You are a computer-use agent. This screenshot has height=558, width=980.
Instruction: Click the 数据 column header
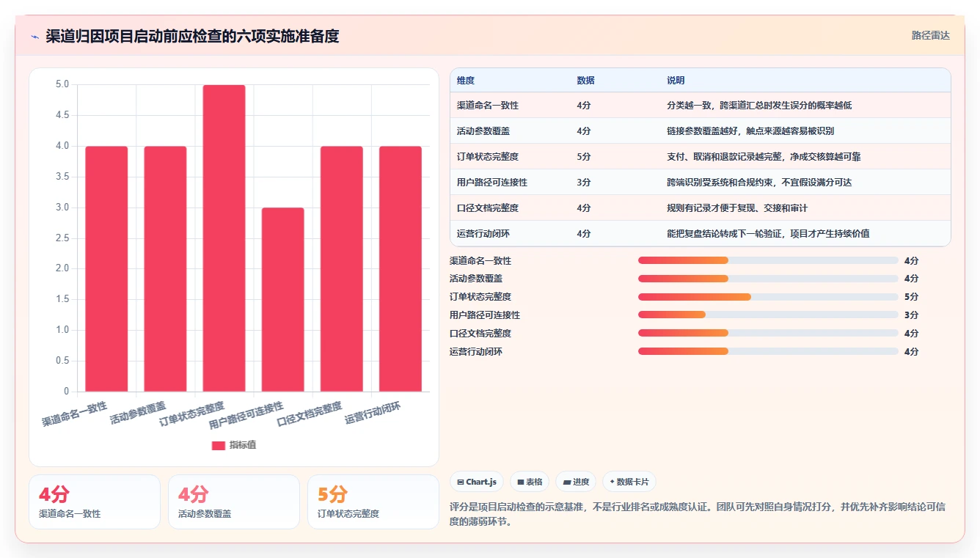(585, 81)
